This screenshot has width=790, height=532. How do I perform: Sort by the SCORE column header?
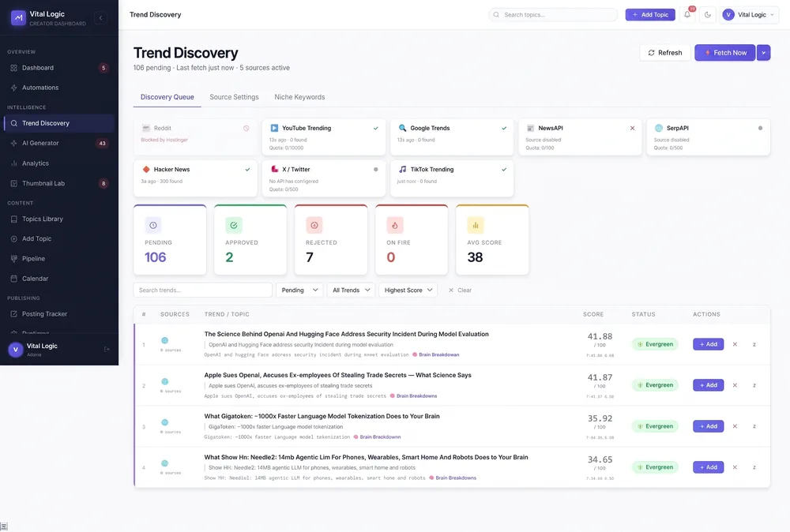593,314
